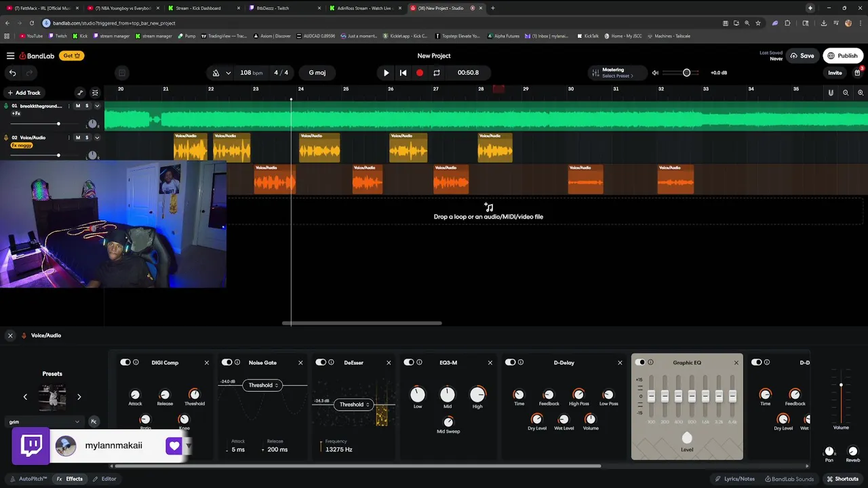This screenshot has width=868, height=488.
Task: Click the master volume speaker icon
Action: click(655, 73)
